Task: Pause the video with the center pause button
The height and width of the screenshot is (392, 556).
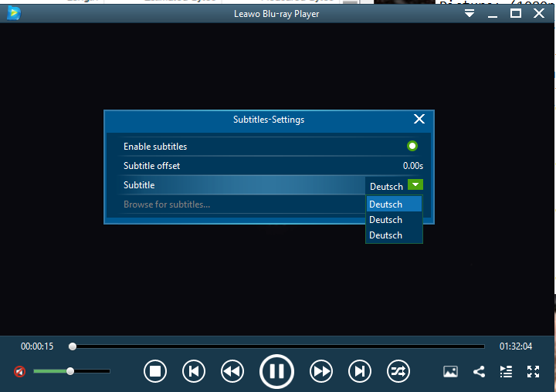Action: click(x=276, y=371)
